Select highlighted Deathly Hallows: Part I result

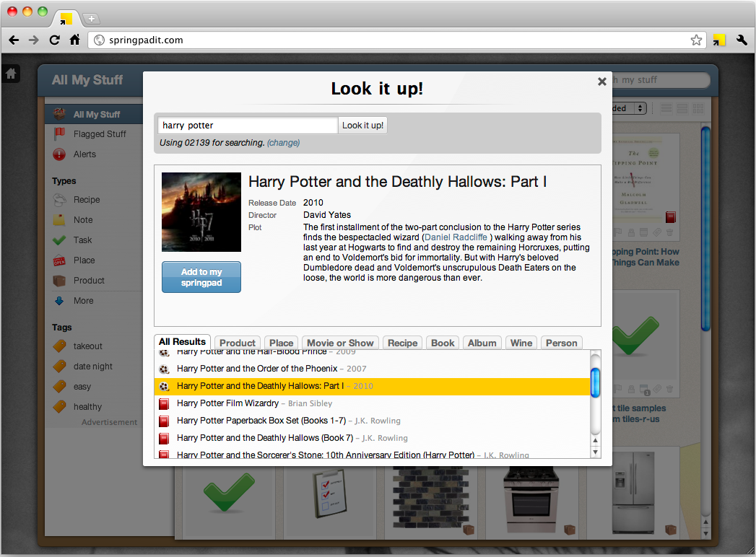(x=372, y=387)
